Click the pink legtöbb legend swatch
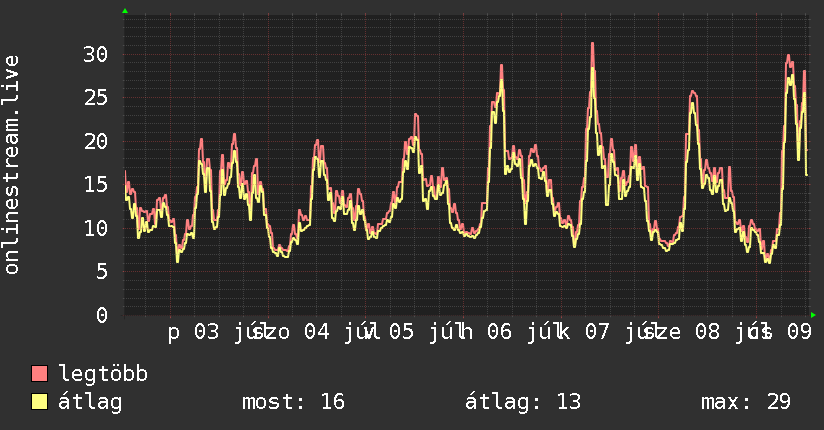This screenshot has height=430, width=824. [39, 374]
